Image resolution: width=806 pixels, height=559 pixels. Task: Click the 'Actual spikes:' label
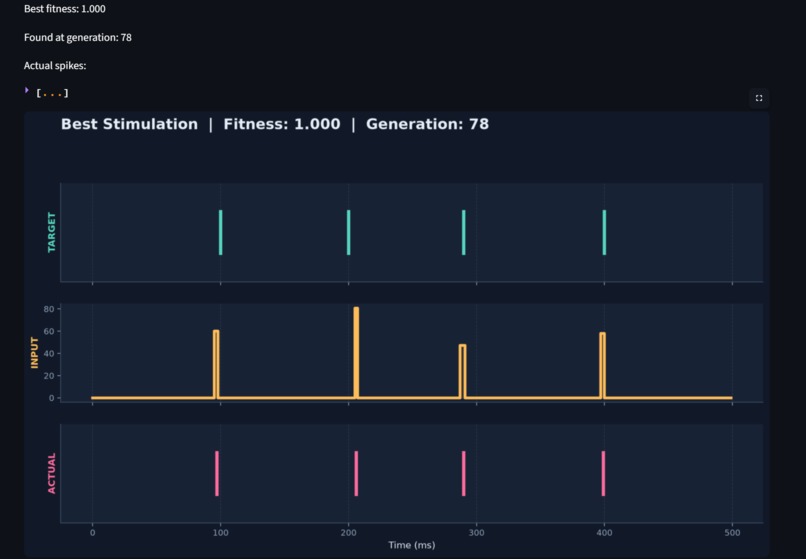coord(55,66)
